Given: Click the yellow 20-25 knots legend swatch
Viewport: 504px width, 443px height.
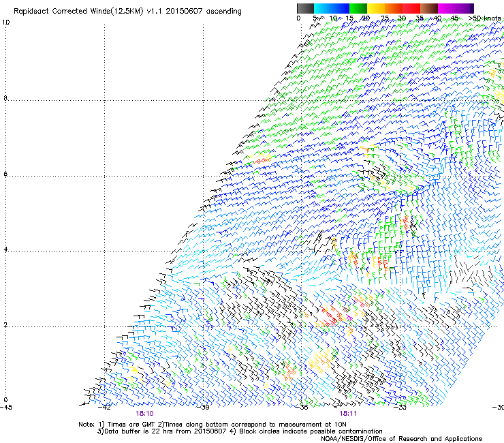Looking at the screenshot, I should [x=376, y=8].
